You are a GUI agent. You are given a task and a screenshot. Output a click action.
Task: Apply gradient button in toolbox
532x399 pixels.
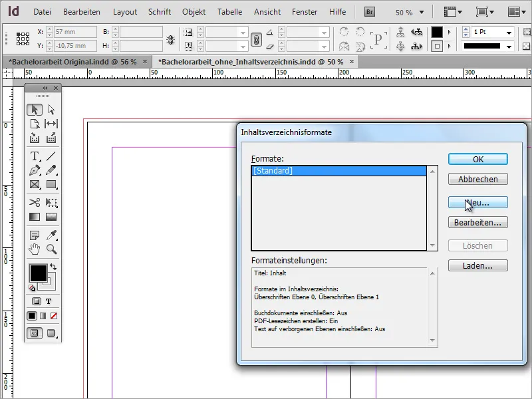click(43, 316)
